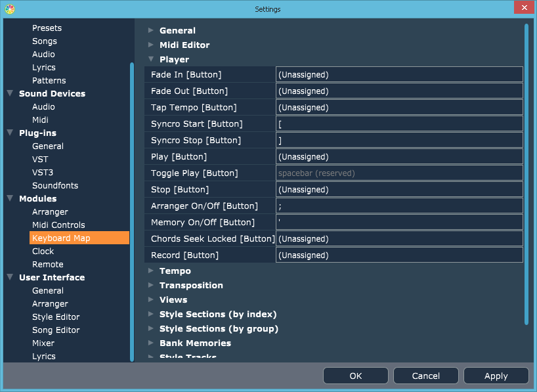Open the Song Editor settings
The width and height of the screenshot is (537, 392).
coord(56,330)
